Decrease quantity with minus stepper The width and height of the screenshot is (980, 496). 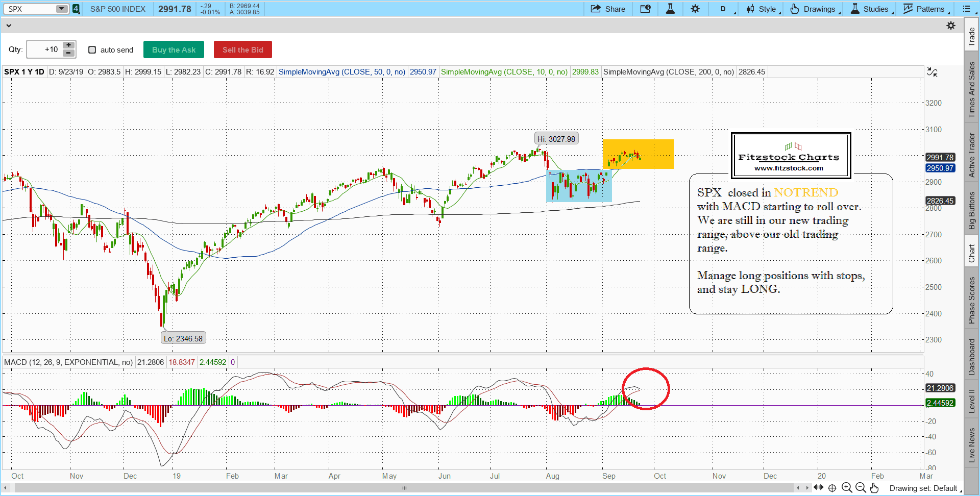click(x=68, y=53)
